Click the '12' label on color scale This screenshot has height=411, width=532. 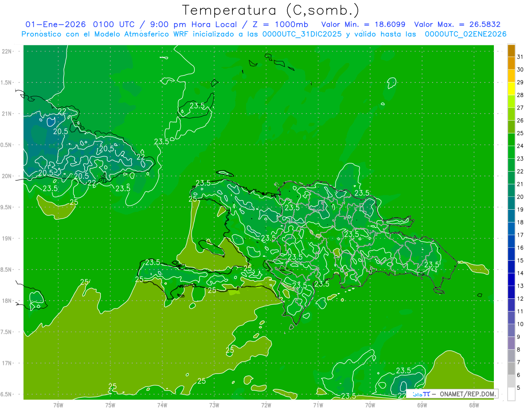(520, 298)
